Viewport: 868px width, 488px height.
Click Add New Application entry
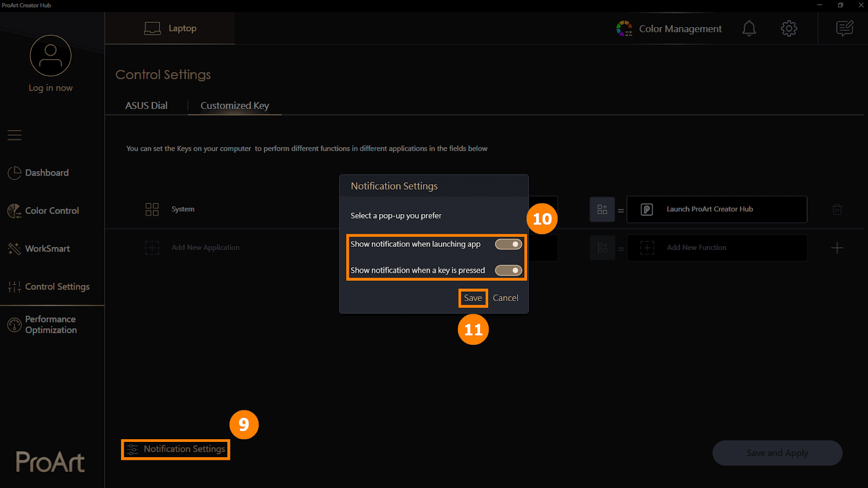(206, 247)
